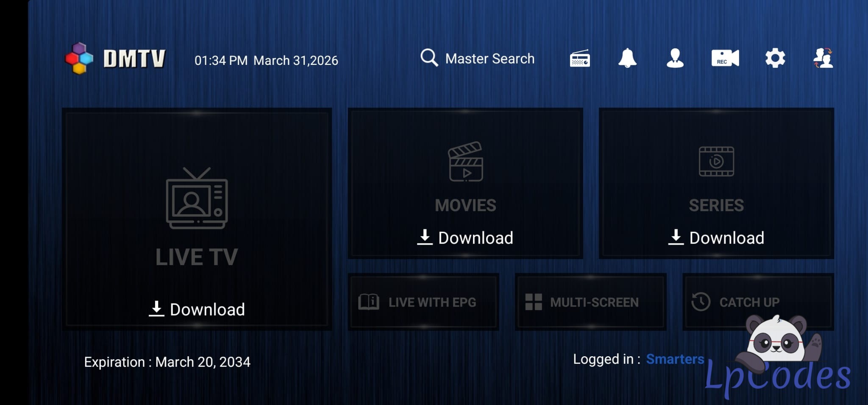The width and height of the screenshot is (868, 405).
Task: Click the Master Search text field
Action: pos(490,59)
